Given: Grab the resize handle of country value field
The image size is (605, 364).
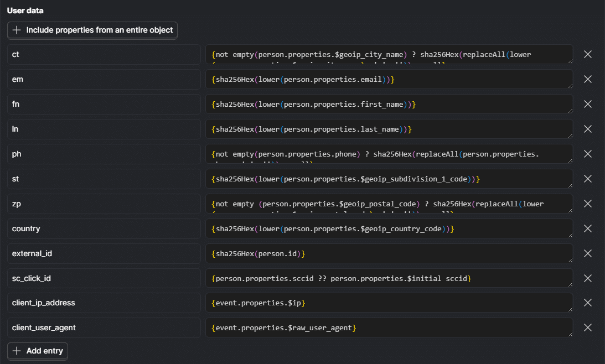Looking at the screenshot, I should click(x=570, y=236).
